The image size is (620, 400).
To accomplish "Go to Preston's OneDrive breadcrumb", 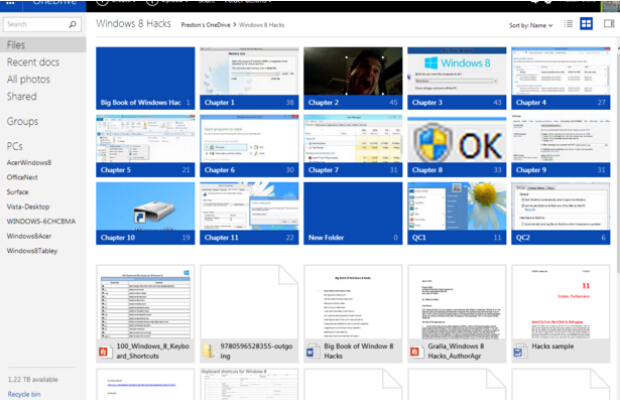I will pos(206,25).
